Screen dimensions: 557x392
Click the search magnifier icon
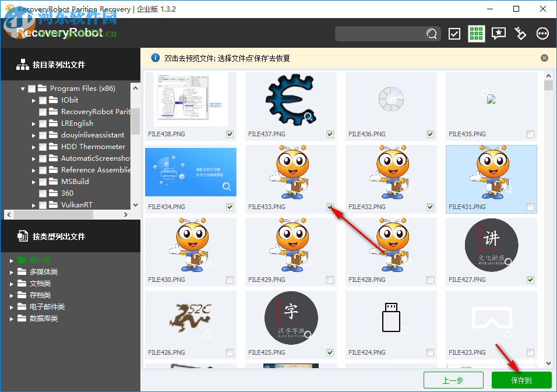431,34
